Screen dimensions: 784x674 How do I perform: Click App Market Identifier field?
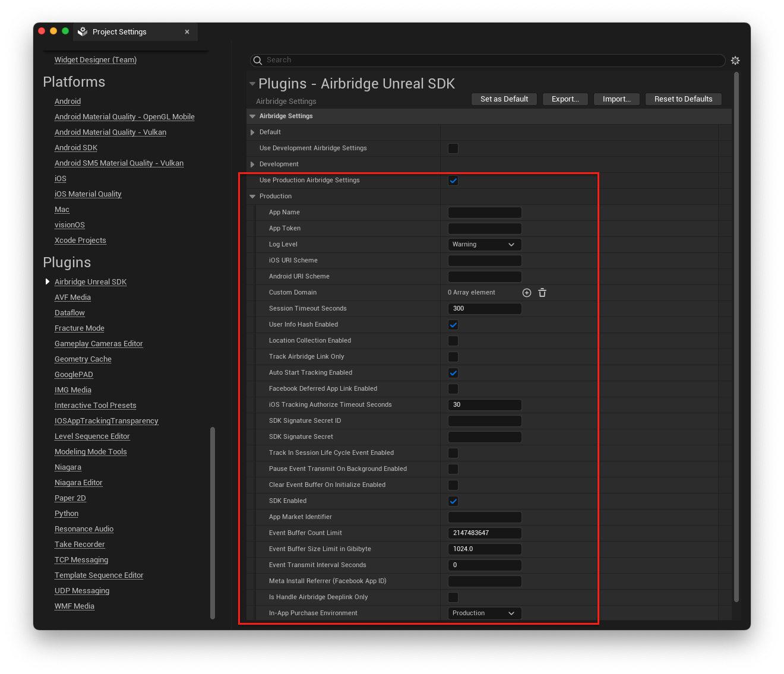tap(485, 517)
